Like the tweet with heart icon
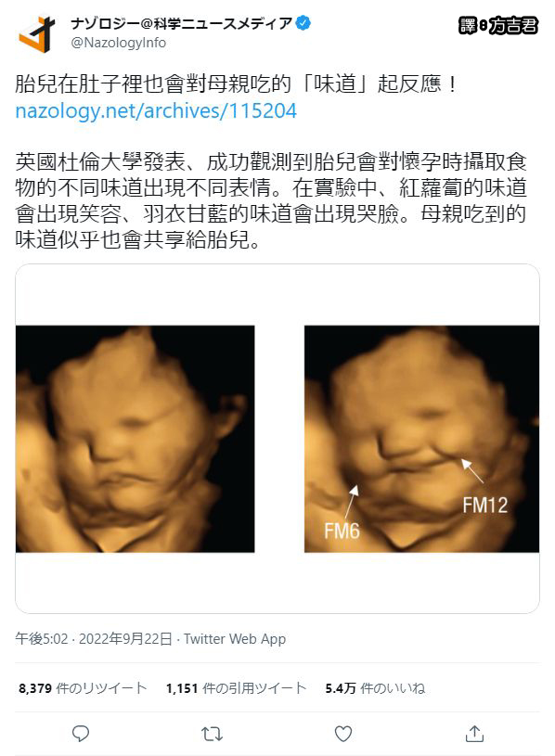Screen dimensions: 555x756 342,734
